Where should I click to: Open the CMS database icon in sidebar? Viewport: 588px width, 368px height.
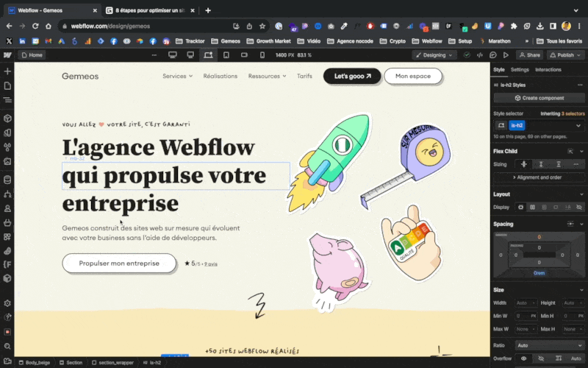coord(7,180)
